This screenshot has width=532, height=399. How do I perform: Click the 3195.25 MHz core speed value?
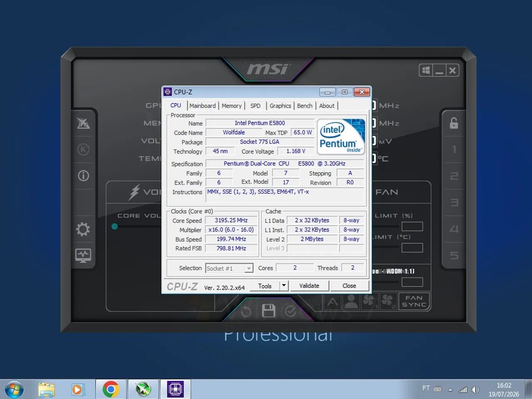(x=231, y=221)
